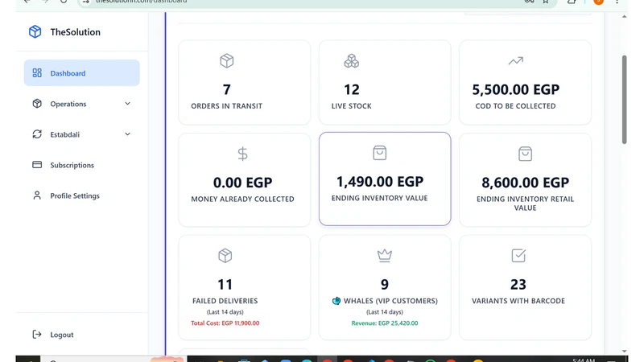644x362 pixels.
Task: Click the 0.00 EGP value
Action: tap(243, 183)
